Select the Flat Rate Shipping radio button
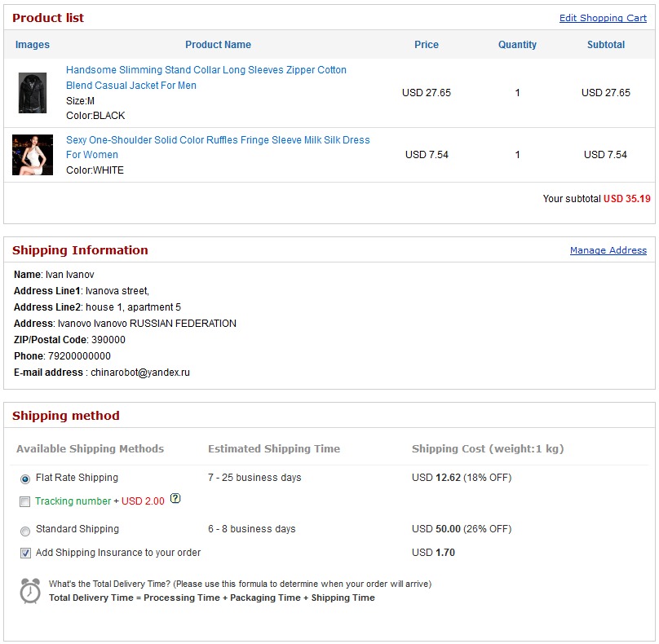The width and height of the screenshot is (659, 644). coord(25,479)
